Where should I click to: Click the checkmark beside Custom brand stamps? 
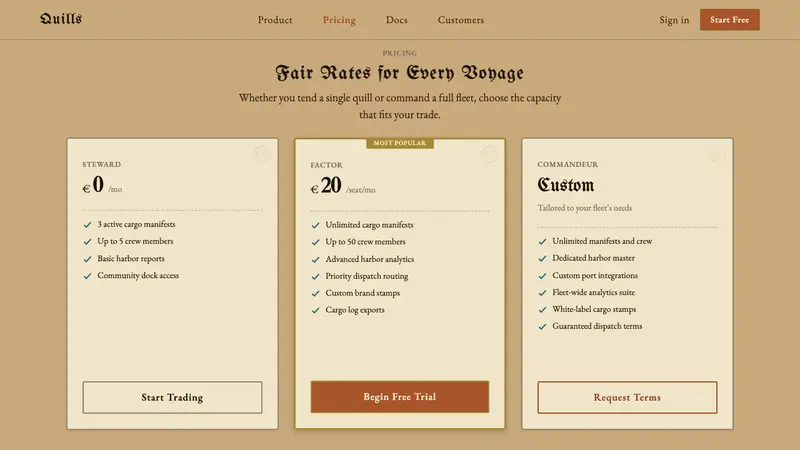click(315, 293)
